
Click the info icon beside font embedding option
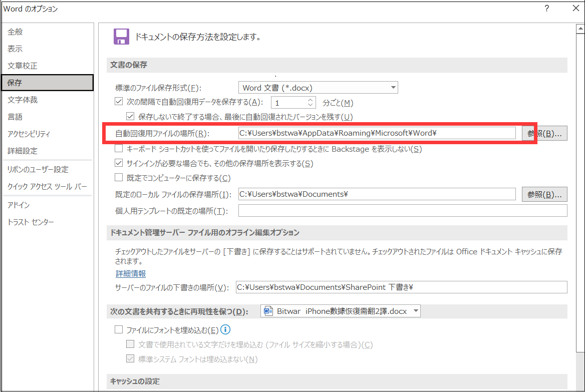pyautogui.click(x=225, y=329)
